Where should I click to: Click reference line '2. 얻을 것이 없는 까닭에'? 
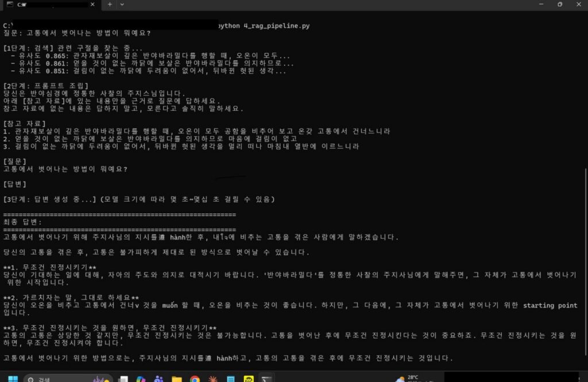coord(150,139)
